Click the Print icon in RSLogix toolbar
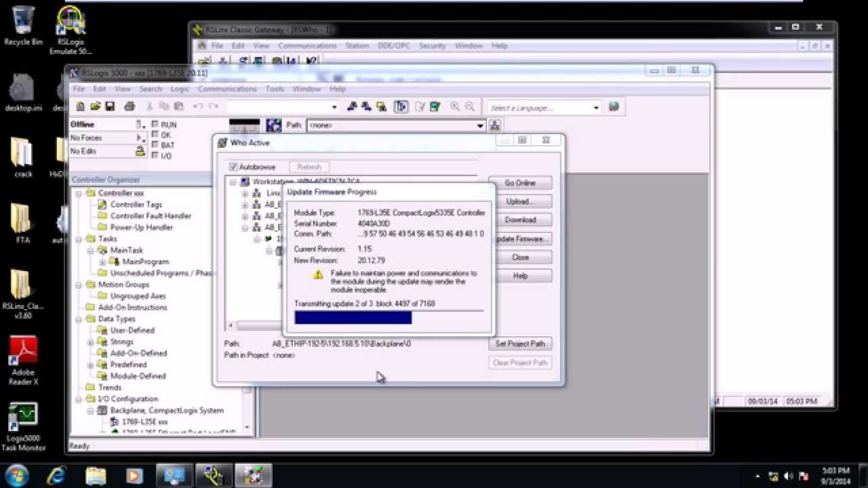The image size is (868, 488). click(x=130, y=106)
